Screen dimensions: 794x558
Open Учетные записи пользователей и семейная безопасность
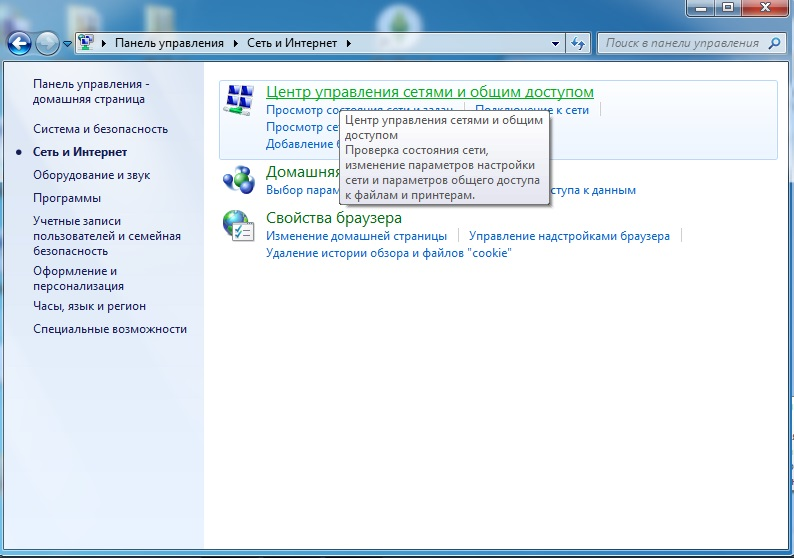(x=107, y=236)
